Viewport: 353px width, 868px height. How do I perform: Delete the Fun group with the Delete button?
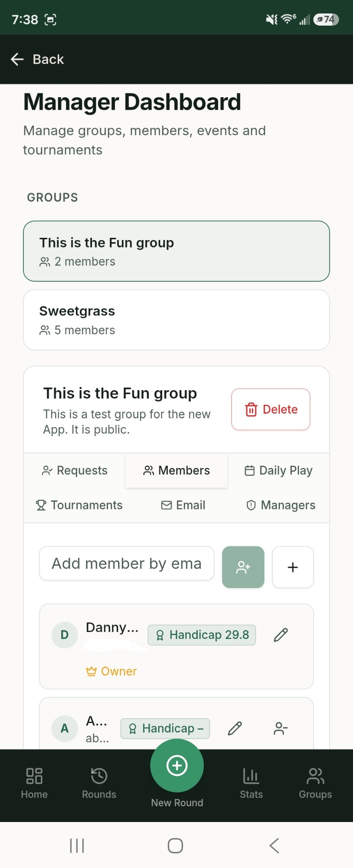tap(271, 409)
